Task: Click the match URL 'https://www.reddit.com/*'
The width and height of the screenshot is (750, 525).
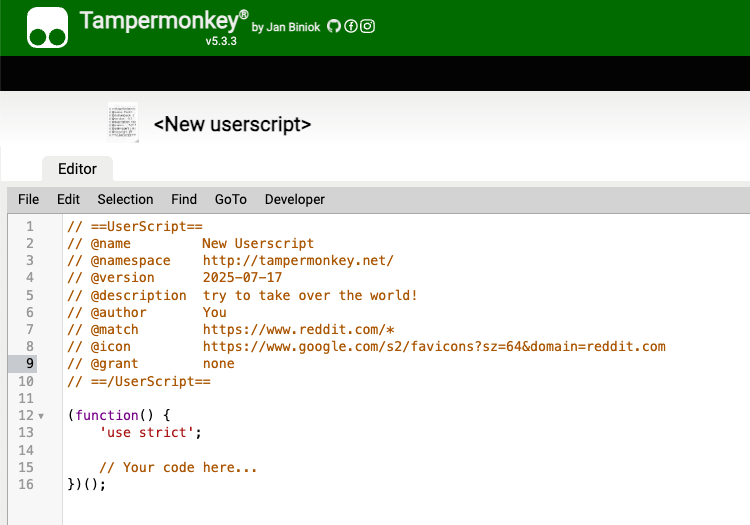Action: [x=298, y=330]
